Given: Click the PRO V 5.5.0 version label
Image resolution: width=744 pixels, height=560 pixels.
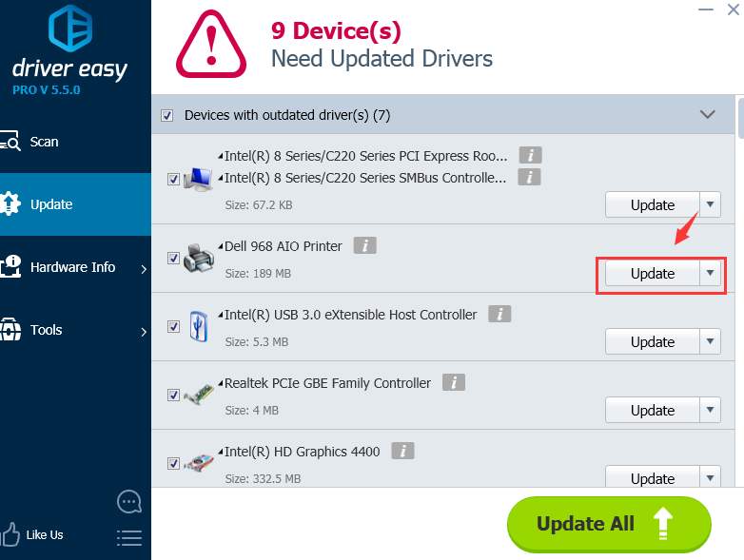Looking at the screenshot, I should [46, 89].
